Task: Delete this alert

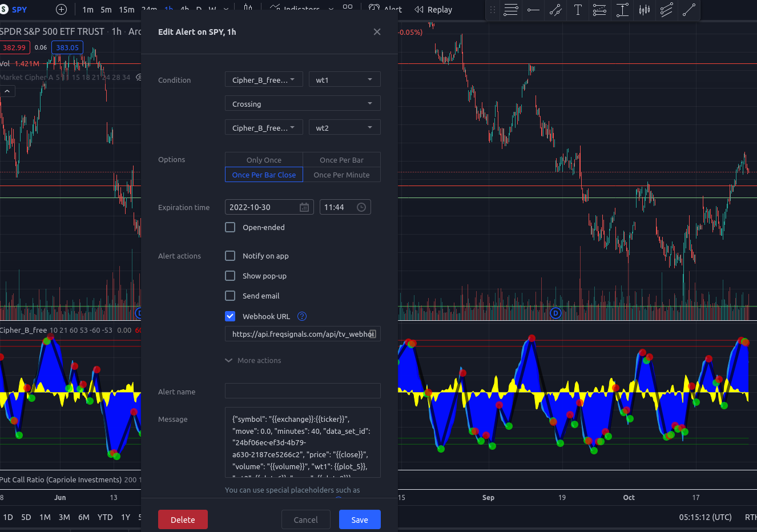Action: click(x=183, y=519)
